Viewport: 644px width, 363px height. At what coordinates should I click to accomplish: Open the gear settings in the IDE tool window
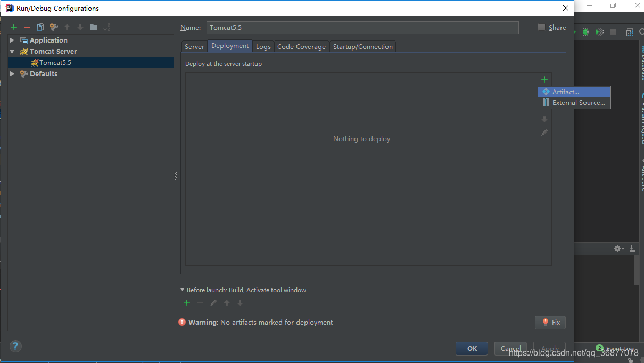tap(618, 249)
